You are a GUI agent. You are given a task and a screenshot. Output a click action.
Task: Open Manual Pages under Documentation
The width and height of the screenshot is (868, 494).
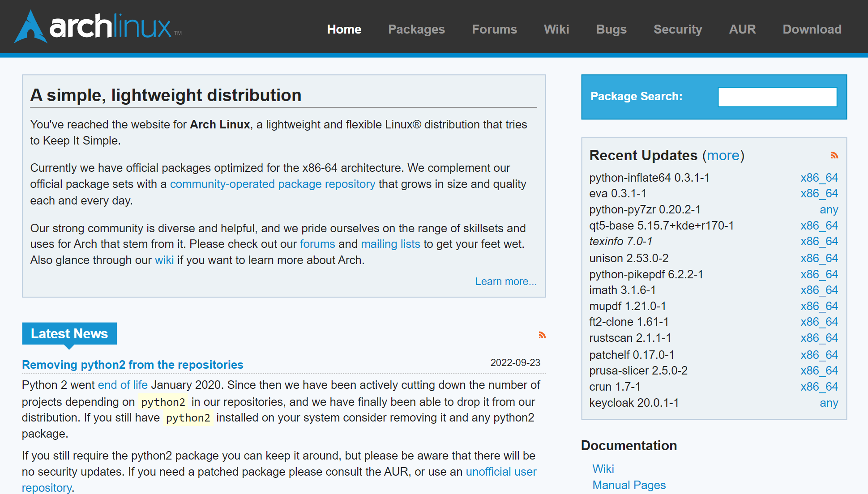[629, 485]
